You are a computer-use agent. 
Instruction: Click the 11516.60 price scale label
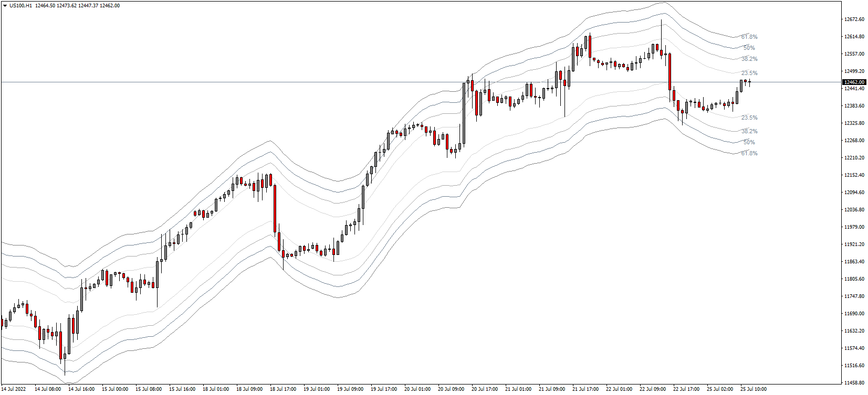(x=854, y=366)
